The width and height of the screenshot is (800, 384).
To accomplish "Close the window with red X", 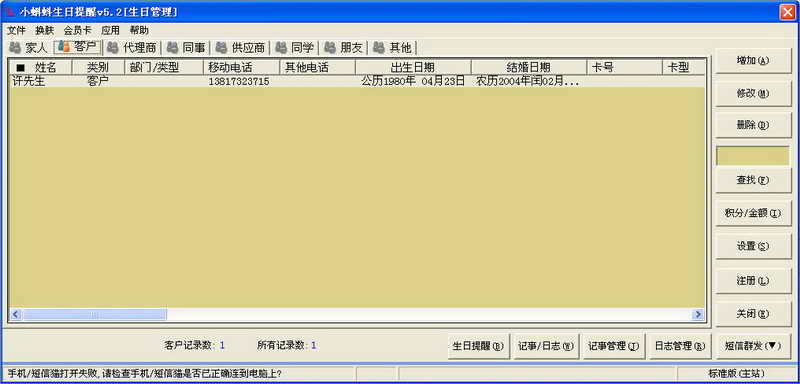I will (x=788, y=12).
